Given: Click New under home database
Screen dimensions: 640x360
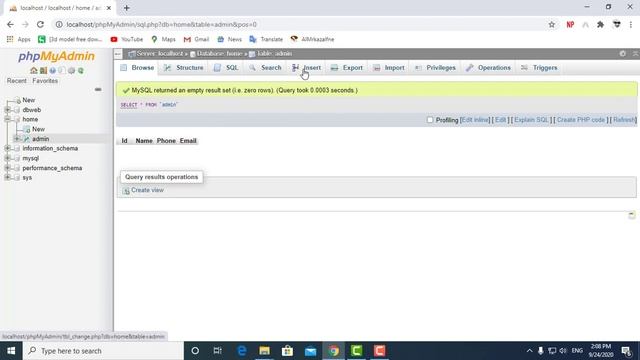Looking at the screenshot, I should pos(38,129).
